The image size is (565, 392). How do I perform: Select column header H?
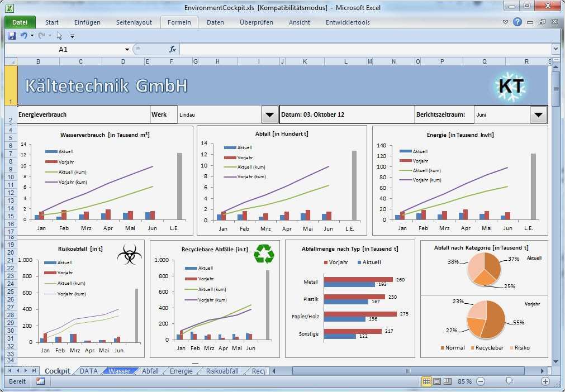[x=217, y=61]
